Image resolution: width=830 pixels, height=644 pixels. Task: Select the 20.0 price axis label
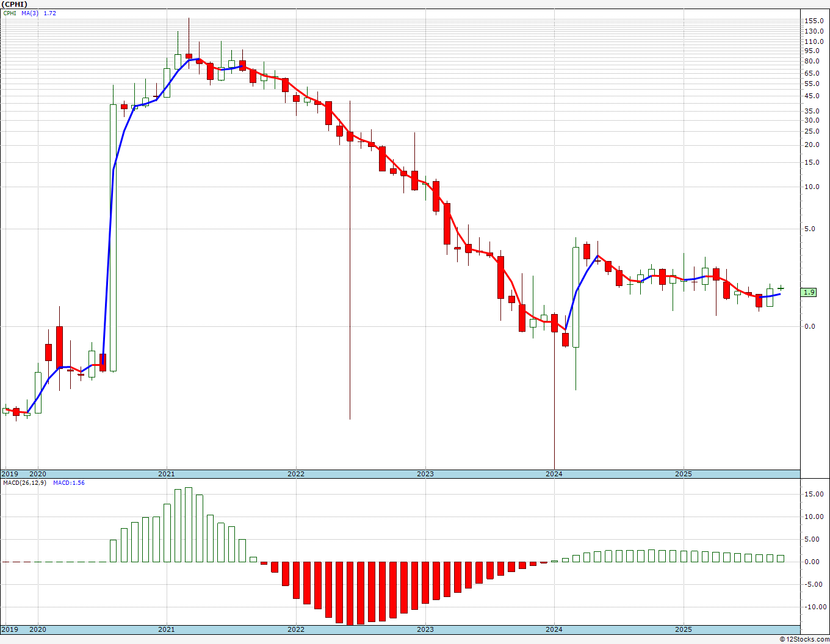(x=812, y=145)
